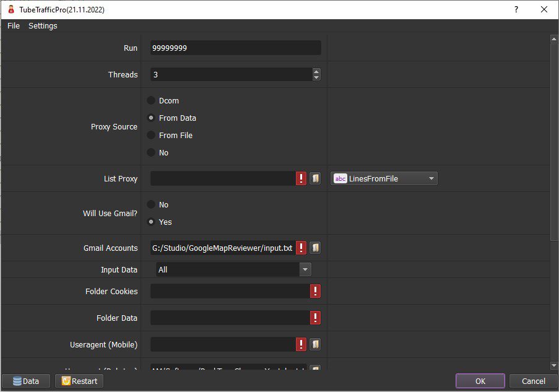The width and height of the screenshot is (559, 392).
Task: Click the Folder Cookies red warning icon
Action: pos(315,291)
